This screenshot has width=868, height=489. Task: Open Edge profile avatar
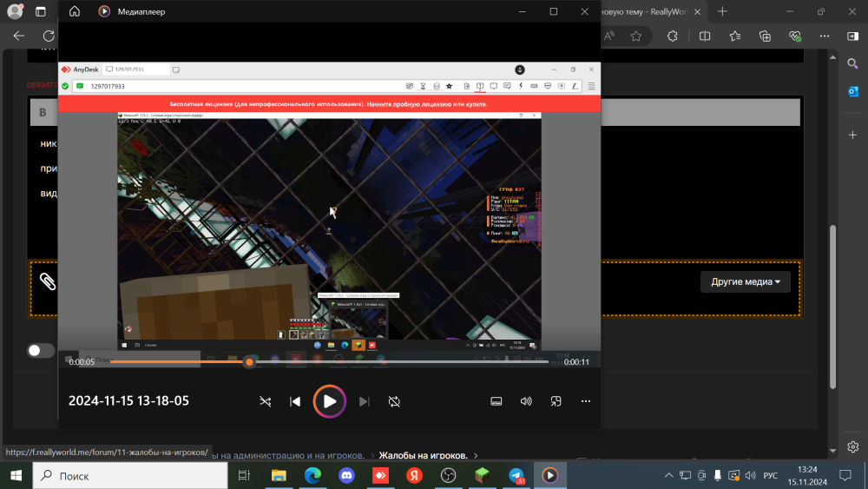(15, 11)
